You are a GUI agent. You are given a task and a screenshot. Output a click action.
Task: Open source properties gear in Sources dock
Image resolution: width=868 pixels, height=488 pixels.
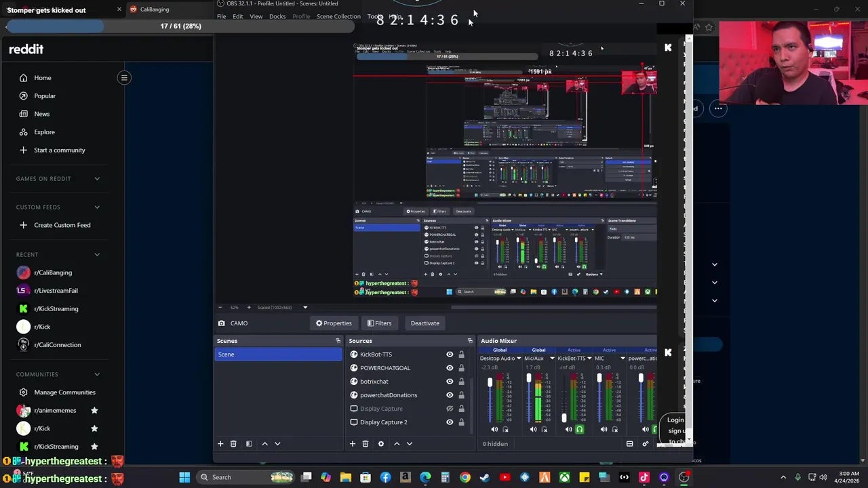(380, 444)
